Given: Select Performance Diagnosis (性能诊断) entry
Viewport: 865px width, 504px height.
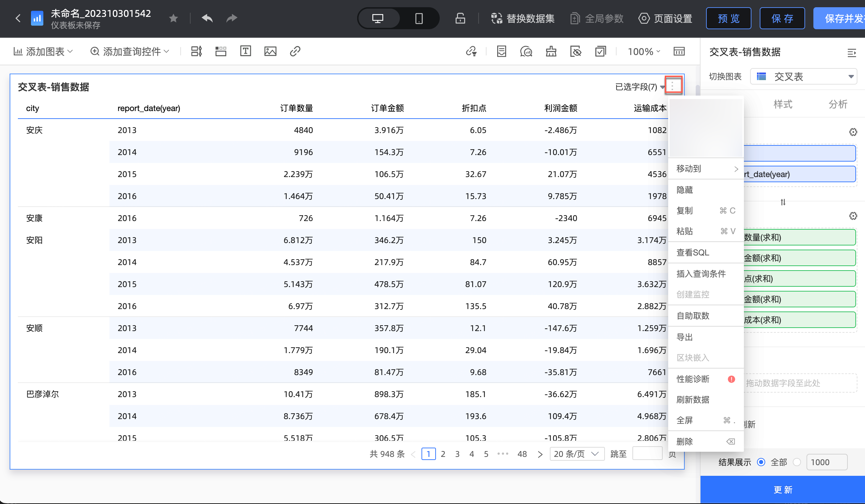Looking at the screenshot, I should [x=706, y=379].
